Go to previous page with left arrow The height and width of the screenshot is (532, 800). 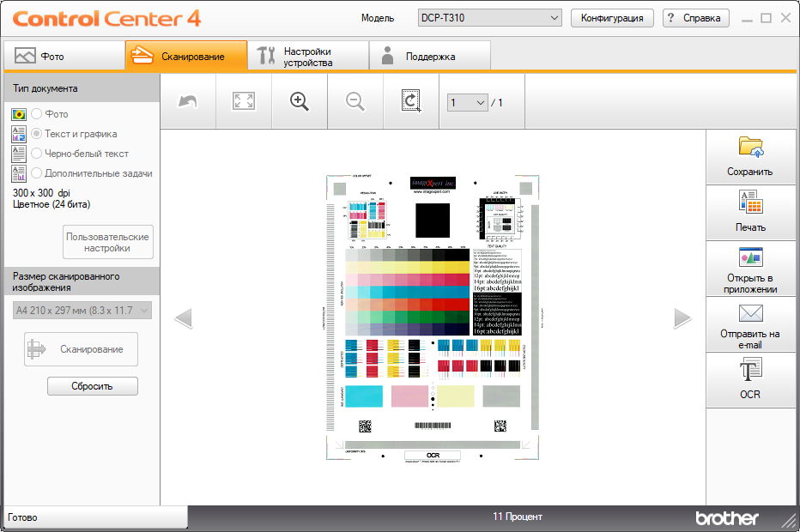[183, 318]
